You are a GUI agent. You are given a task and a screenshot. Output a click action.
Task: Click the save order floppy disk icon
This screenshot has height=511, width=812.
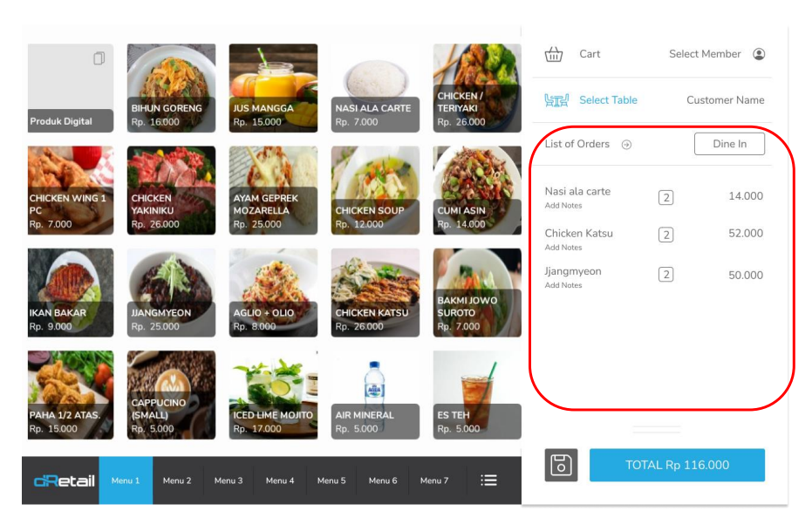tap(561, 465)
